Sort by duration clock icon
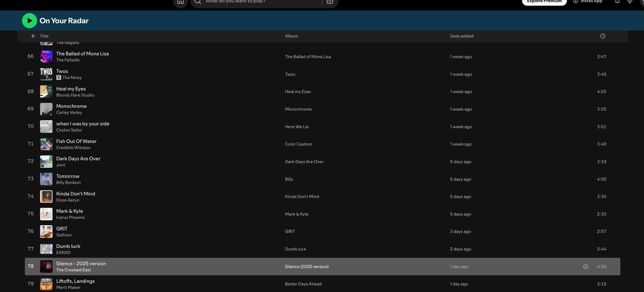The width and height of the screenshot is (644, 292). pyautogui.click(x=603, y=36)
